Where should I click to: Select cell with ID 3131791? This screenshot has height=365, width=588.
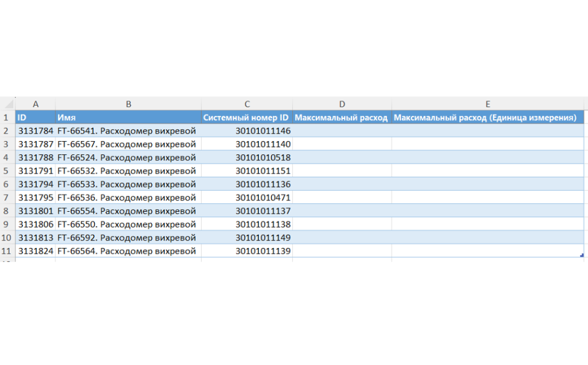tap(35, 171)
